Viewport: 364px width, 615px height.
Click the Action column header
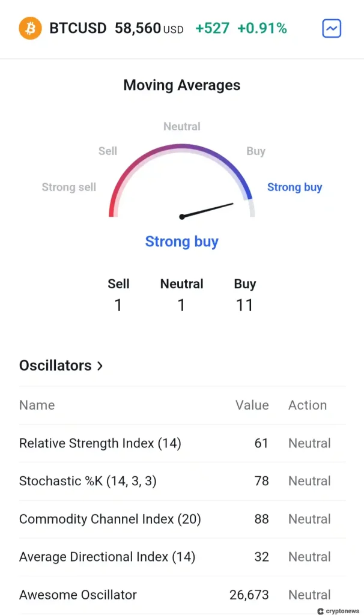click(x=307, y=405)
